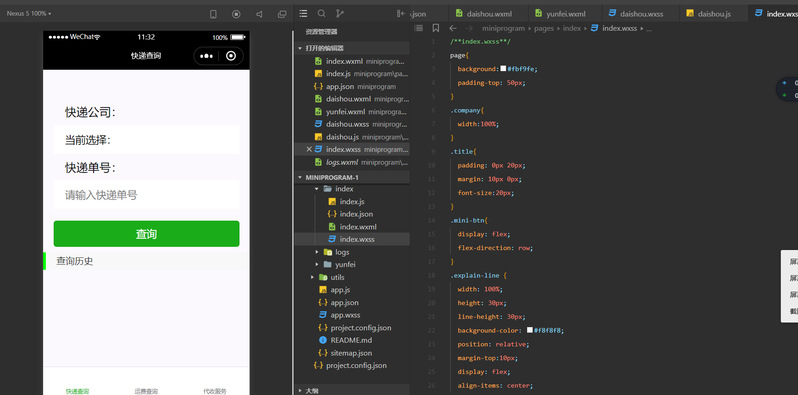Click the capsule close circle button
Screen dimensions: 798x395
tap(231, 56)
